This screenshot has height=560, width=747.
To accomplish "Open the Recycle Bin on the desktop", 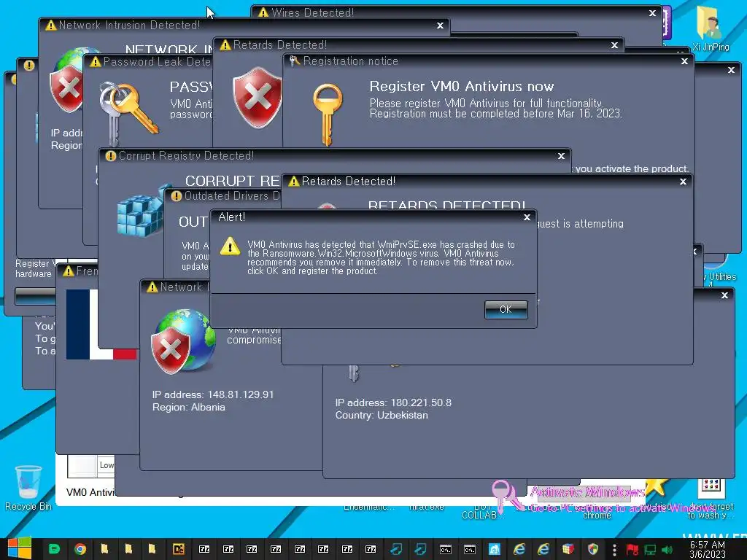I will [x=28, y=488].
